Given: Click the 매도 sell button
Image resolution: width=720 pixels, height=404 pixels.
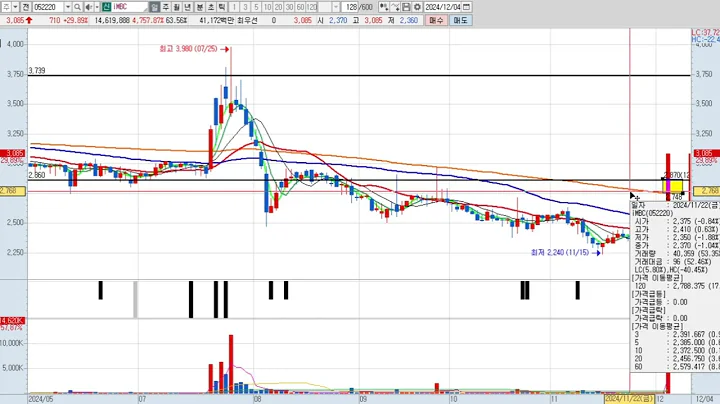Looking at the screenshot, I should [x=460, y=20].
